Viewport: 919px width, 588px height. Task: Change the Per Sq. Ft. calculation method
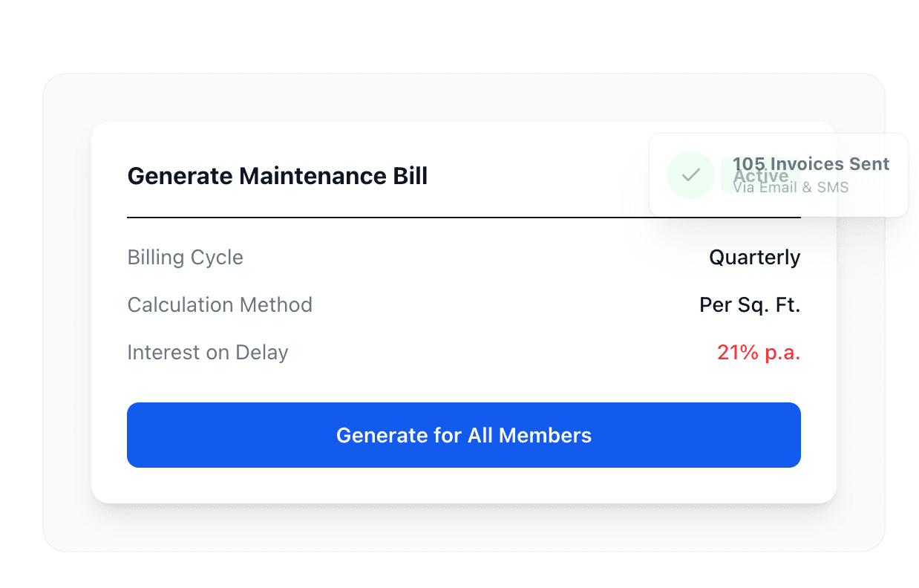749,304
